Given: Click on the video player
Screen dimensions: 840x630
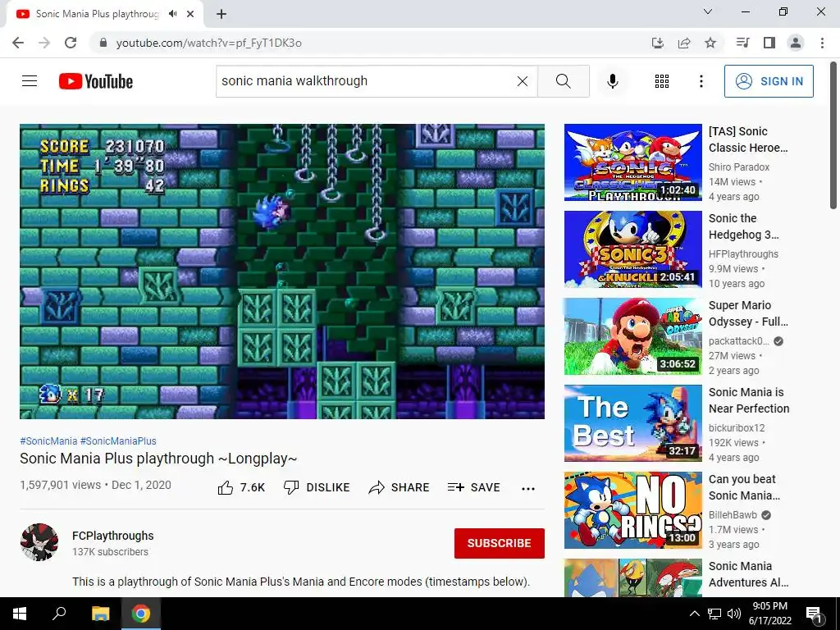Looking at the screenshot, I should [282, 271].
